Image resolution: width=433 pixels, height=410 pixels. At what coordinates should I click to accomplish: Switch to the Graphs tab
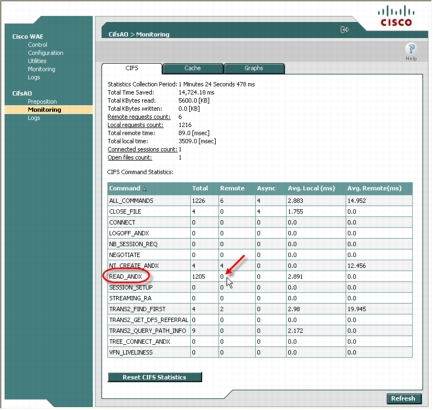[x=254, y=68]
